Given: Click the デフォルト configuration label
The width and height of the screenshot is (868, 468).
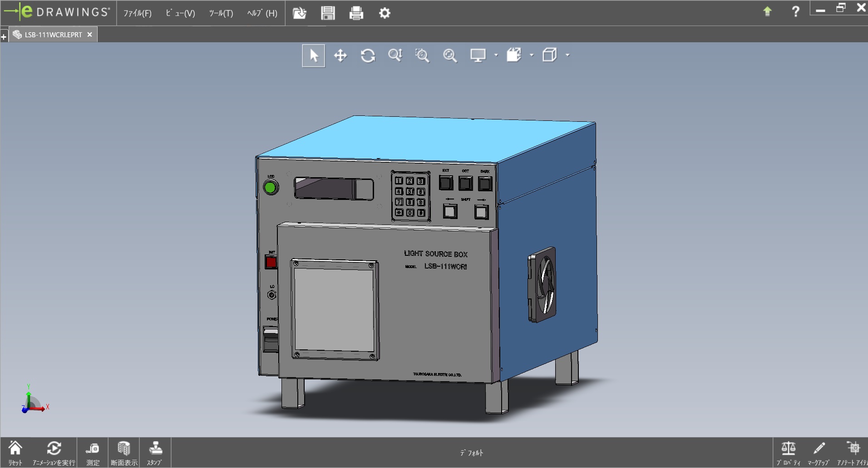Looking at the screenshot, I should coord(472,453).
